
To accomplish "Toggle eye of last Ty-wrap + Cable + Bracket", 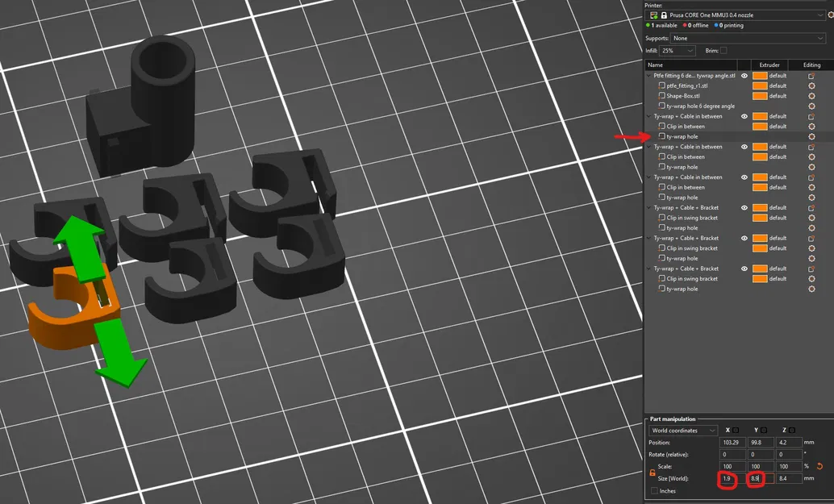I will [744, 269].
